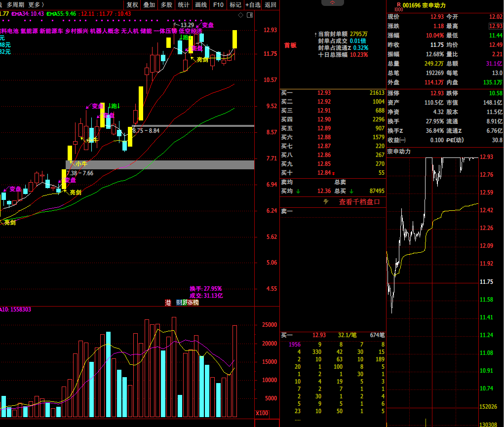This screenshot has width=504, height=427.
Task: Click the 跌停 10.58 value
Action: click(495, 93)
